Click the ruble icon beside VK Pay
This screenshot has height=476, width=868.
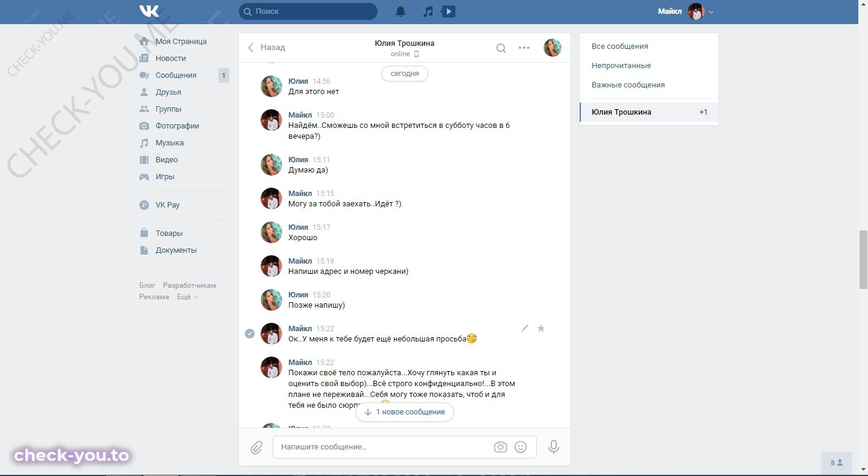click(x=144, y=205)
